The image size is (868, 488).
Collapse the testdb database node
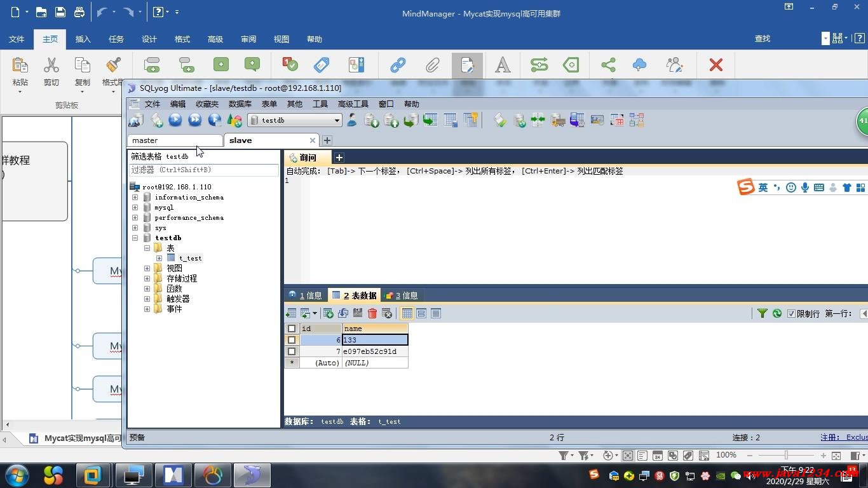click(x=135, y=238)
